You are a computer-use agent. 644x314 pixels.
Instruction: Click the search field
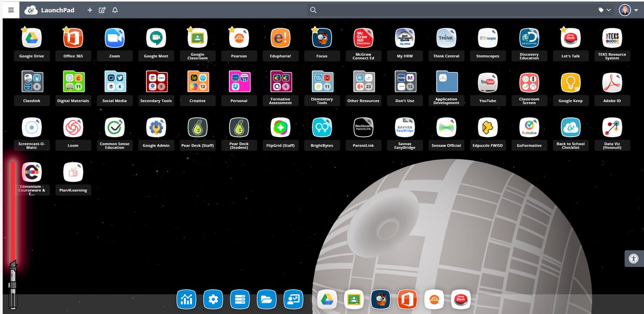pyautogui.click(x=451, y=10)
